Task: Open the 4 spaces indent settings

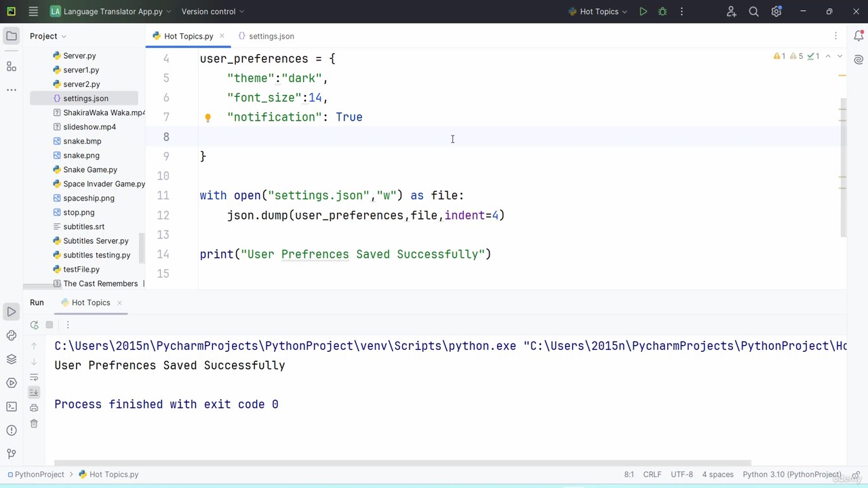Action: coord(717,474)
